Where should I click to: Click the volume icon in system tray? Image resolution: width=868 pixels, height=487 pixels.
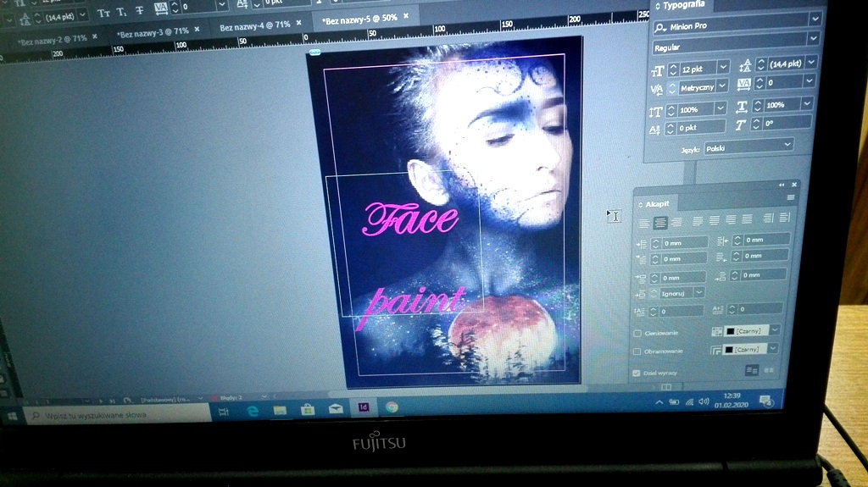[704, 401]
